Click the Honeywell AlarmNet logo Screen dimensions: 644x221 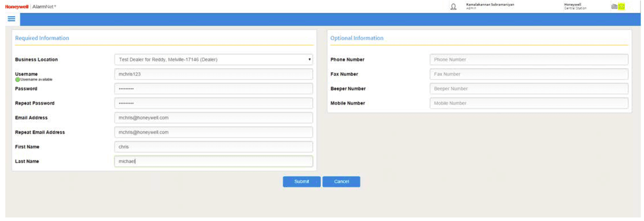tap(30, 7)
